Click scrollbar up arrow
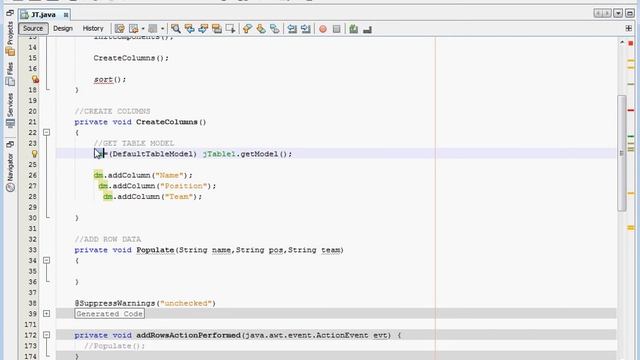This screenshot has width=640, height=360. coord(622,42)
